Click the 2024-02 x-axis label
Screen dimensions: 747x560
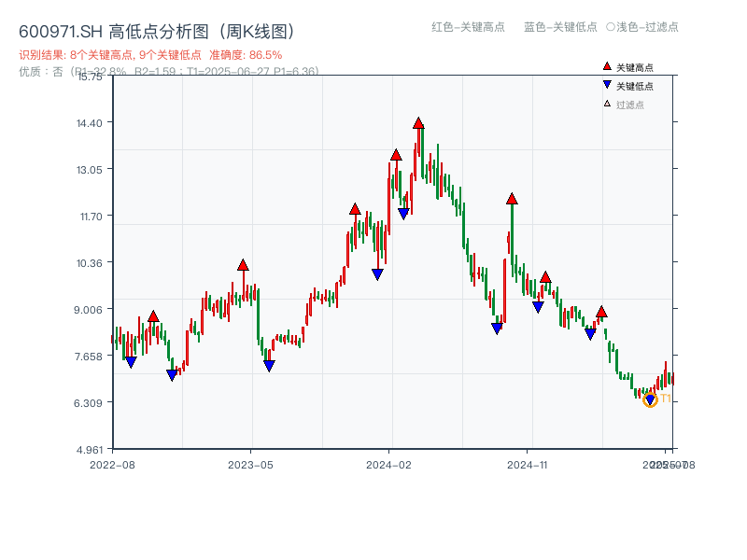[x=388, y=465]
